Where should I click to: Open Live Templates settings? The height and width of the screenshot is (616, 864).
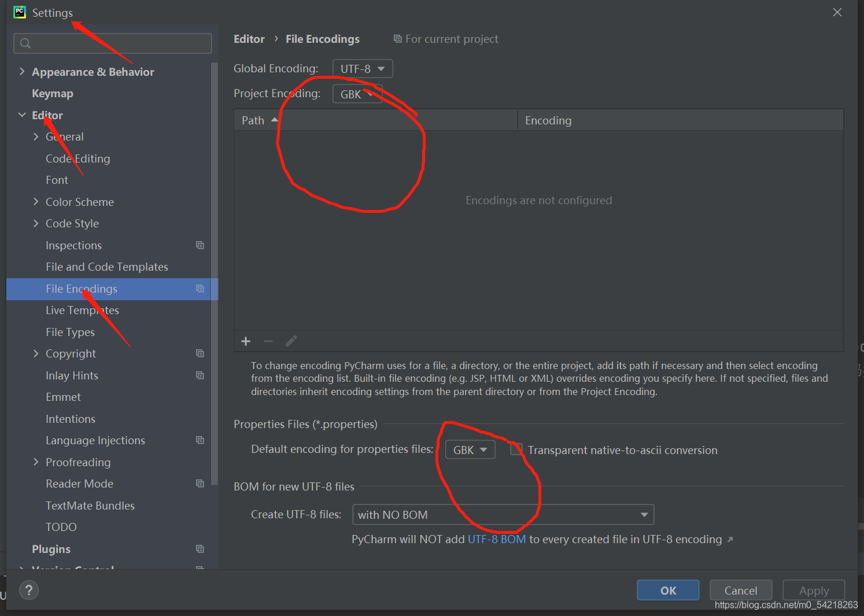pos(82,310)
